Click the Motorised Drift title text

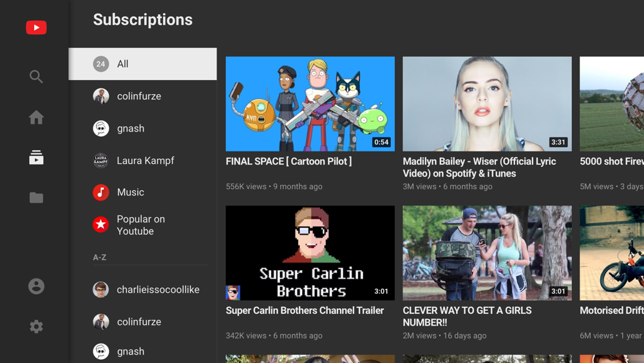(612, 310)
